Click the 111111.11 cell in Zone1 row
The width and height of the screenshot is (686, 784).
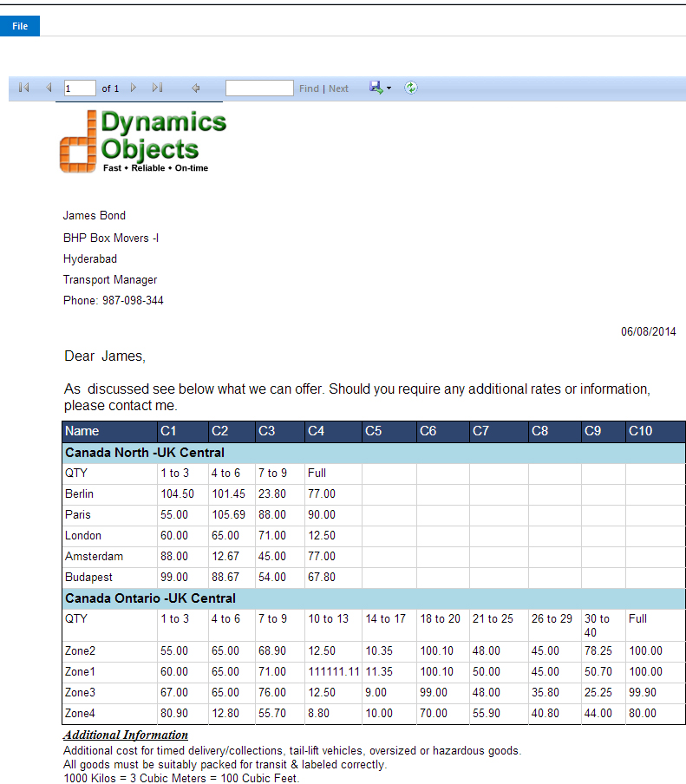[x=333, y=672]
